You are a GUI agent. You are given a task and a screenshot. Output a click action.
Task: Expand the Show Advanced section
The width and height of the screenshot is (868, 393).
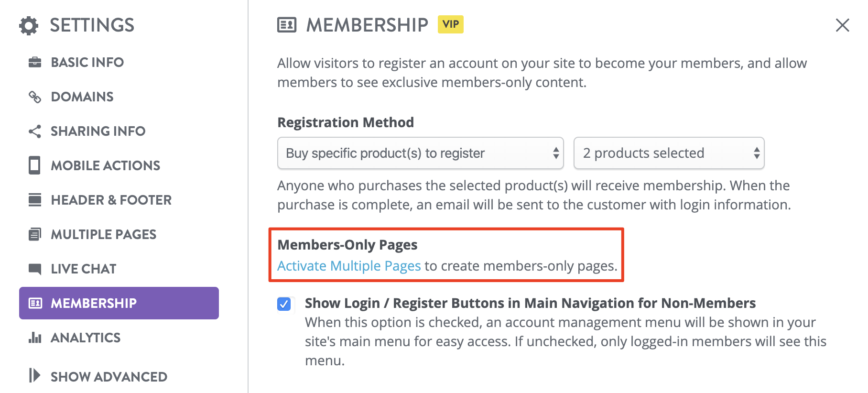click(x=108, y=376)
